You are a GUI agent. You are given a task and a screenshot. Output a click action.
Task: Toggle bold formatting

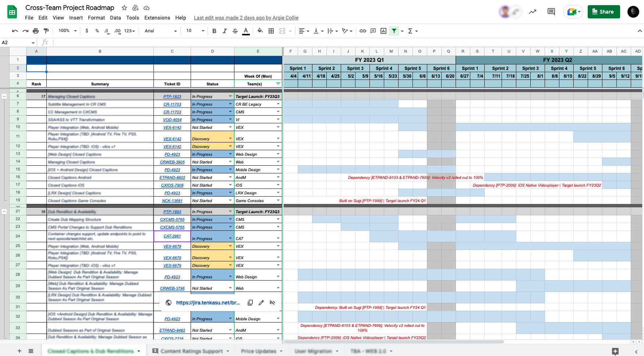(x=214, y=31)
